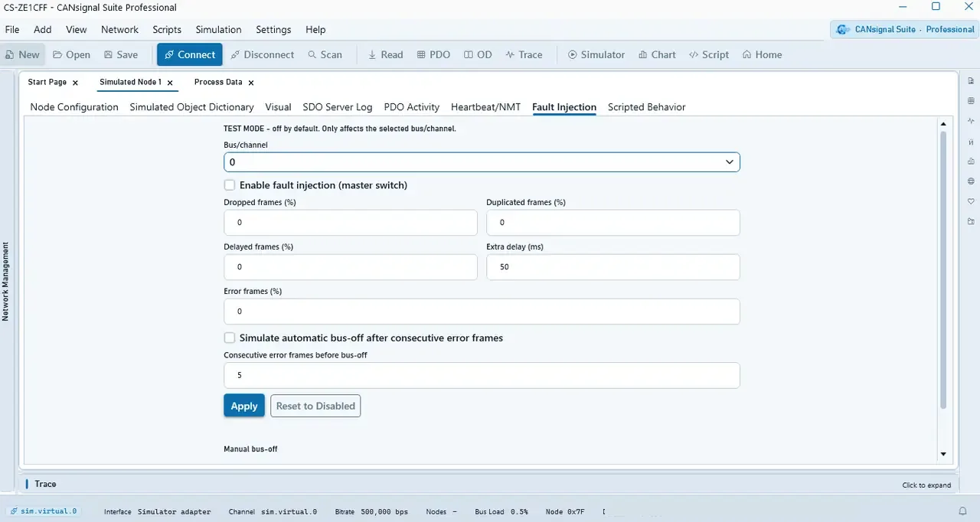Close the Start Page tab

[x=75, y=83]
